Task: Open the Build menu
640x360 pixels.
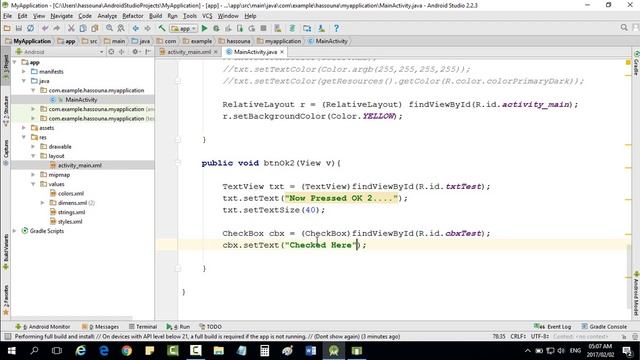Action: pyautogui.click(x=156, y=16)
